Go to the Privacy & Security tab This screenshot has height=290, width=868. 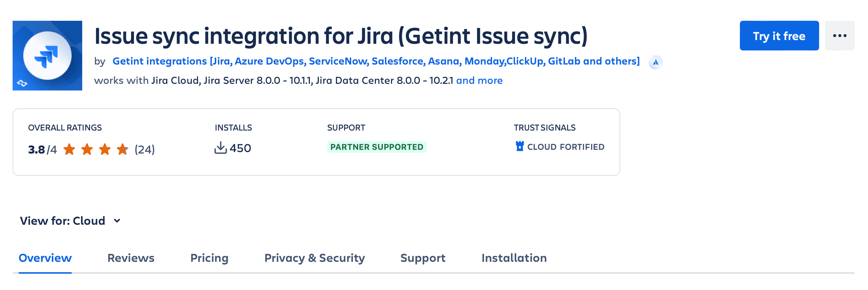click(314, 258)
